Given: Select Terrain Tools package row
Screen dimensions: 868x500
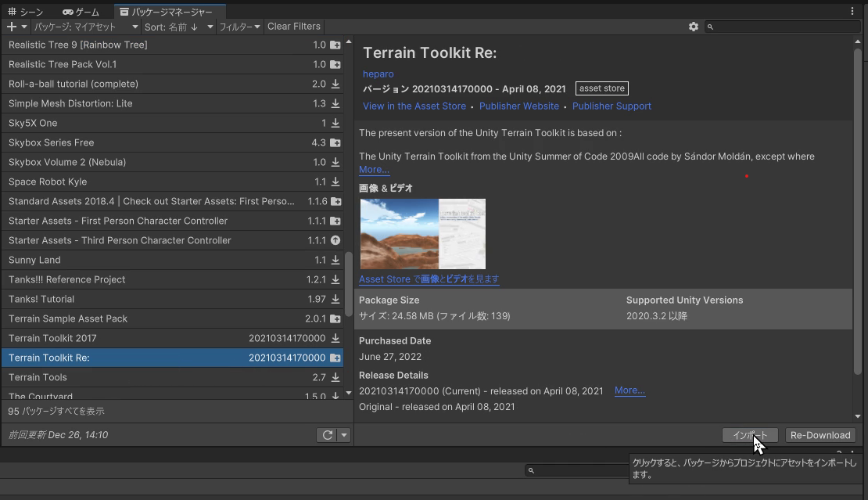Looking at the screenshot, I should pyautogui.click(x=172, y=378).
